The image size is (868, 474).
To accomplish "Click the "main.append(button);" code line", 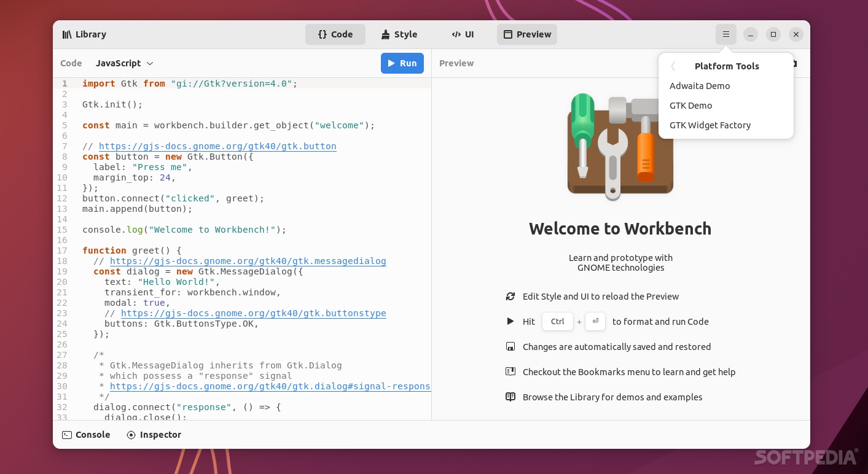I will (138, 209).
